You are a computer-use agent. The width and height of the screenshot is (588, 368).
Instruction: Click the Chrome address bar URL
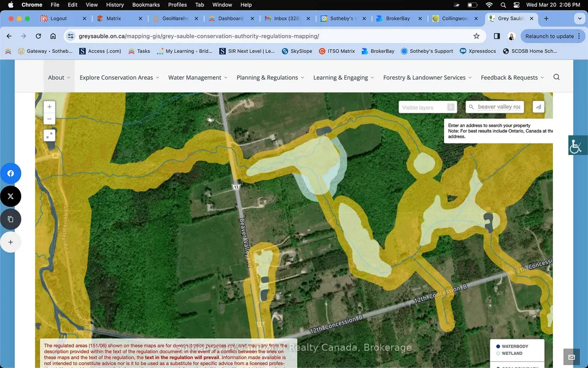[x=198, y=36]
